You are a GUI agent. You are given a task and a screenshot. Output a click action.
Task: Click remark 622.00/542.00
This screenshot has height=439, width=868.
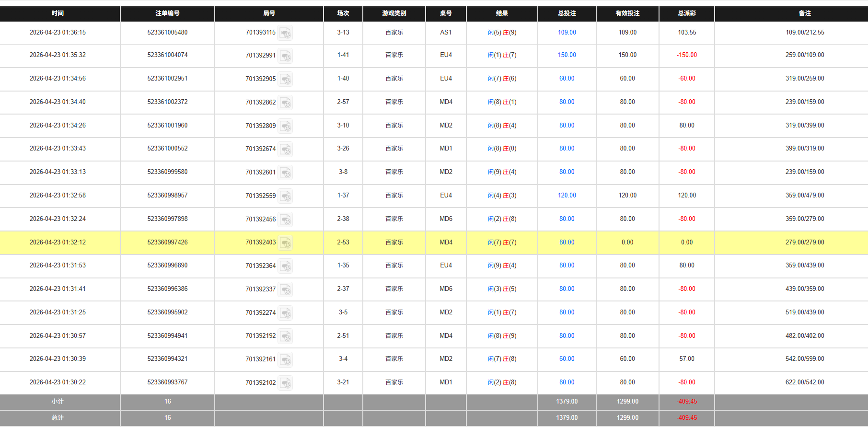click(x=805, y=382)
